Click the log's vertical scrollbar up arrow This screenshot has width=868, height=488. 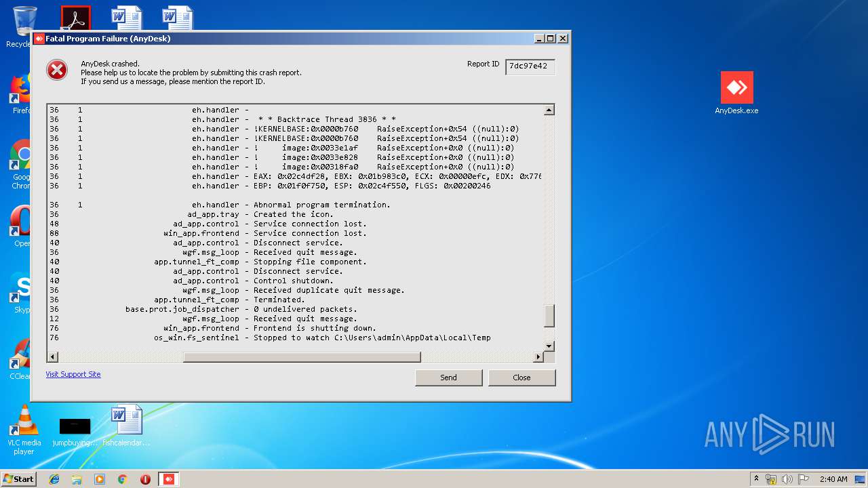549,110
